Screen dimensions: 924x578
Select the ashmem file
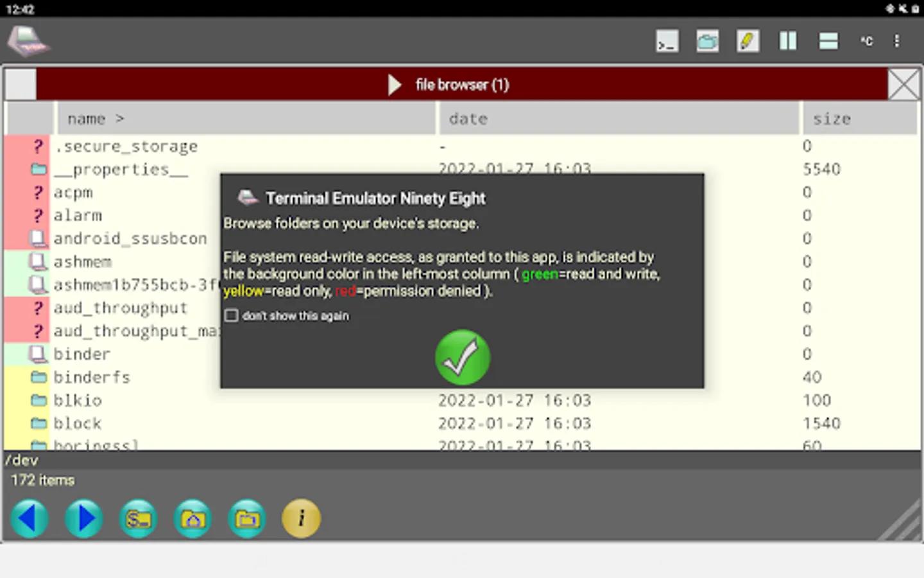click(x=82, y=261)
